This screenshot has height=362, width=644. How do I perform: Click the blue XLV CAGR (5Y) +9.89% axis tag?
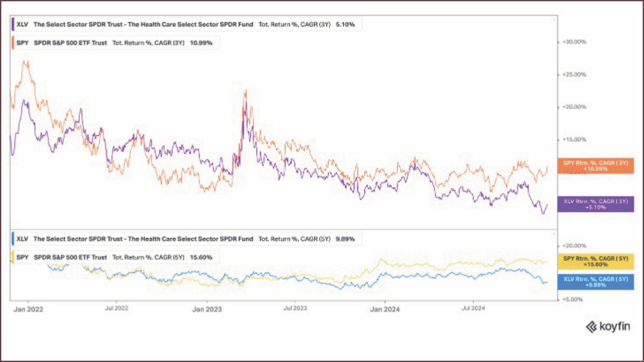tap(596, 282)
